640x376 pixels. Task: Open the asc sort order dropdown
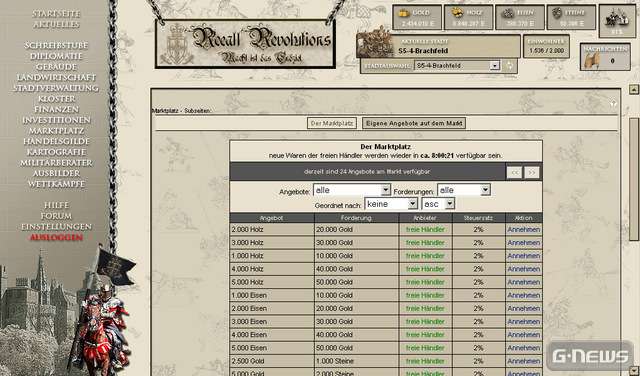point(438,204)
